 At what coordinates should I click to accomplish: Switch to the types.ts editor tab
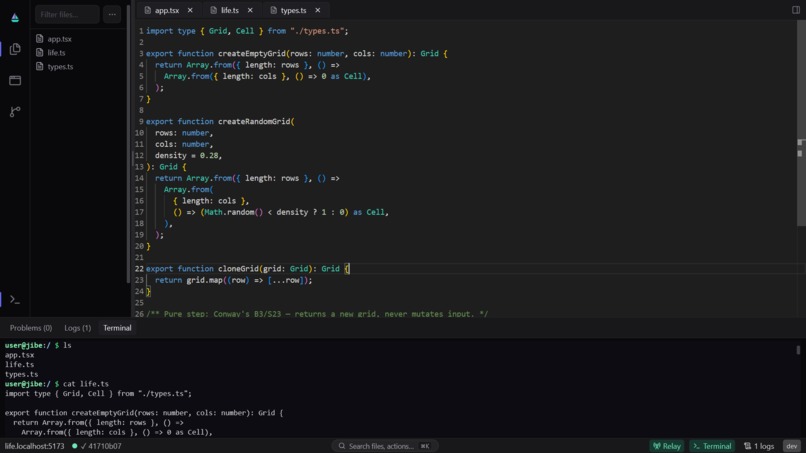click(293, 10)
